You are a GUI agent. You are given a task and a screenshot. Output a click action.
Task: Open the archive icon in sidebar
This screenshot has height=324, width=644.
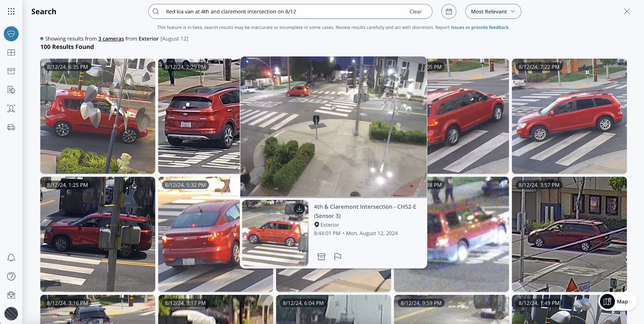tap(11, 71)
